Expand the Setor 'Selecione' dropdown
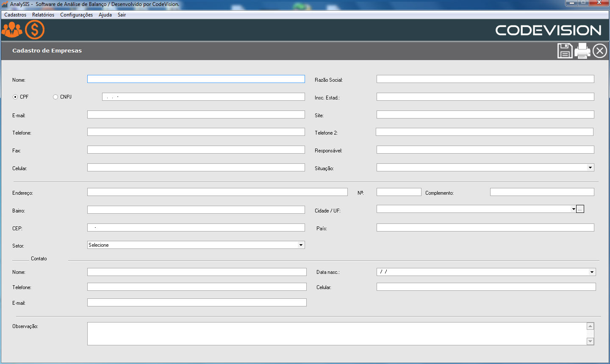Viewport: 610px width, 364px height. click(301, 245)
